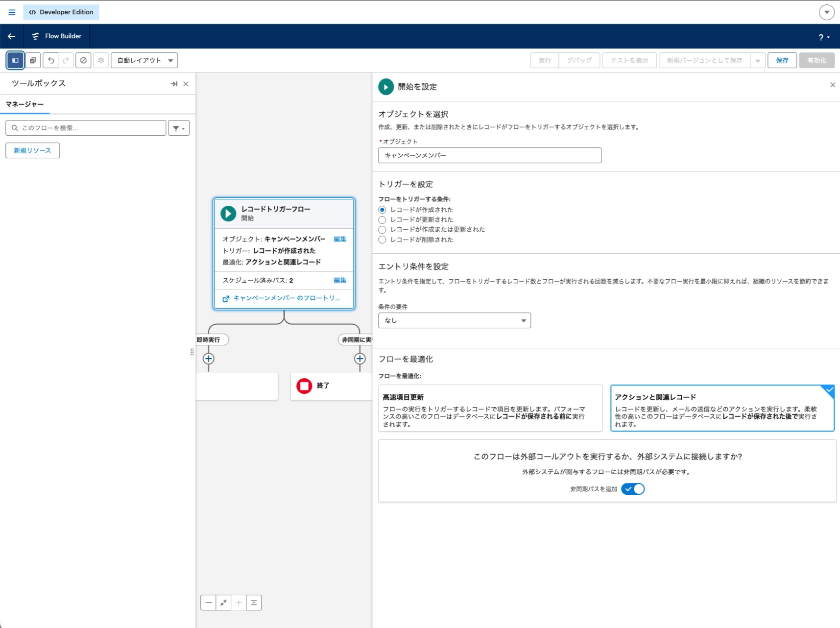Viewport: 840px width, 628px height.
Task: Click the Developer Edition badge
Action: click(x=61, y=12)
